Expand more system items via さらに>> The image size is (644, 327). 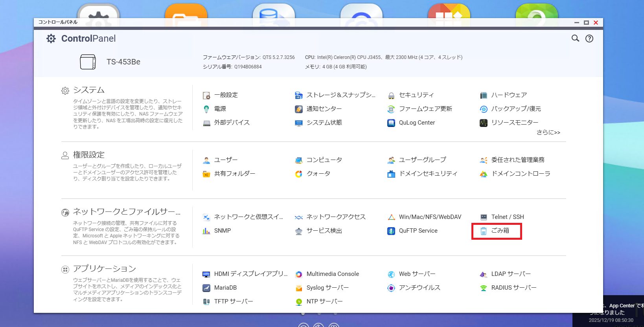tap(548, 132)
